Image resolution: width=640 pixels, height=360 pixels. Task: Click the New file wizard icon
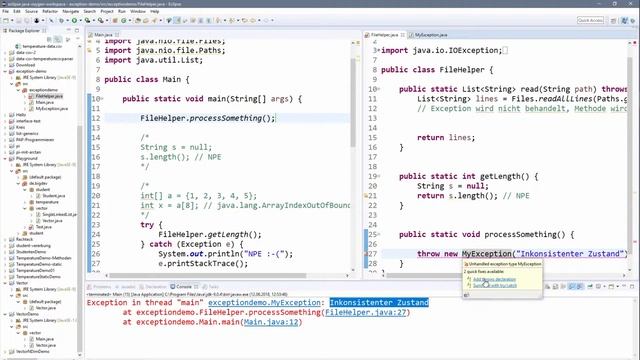coord(6,20)
